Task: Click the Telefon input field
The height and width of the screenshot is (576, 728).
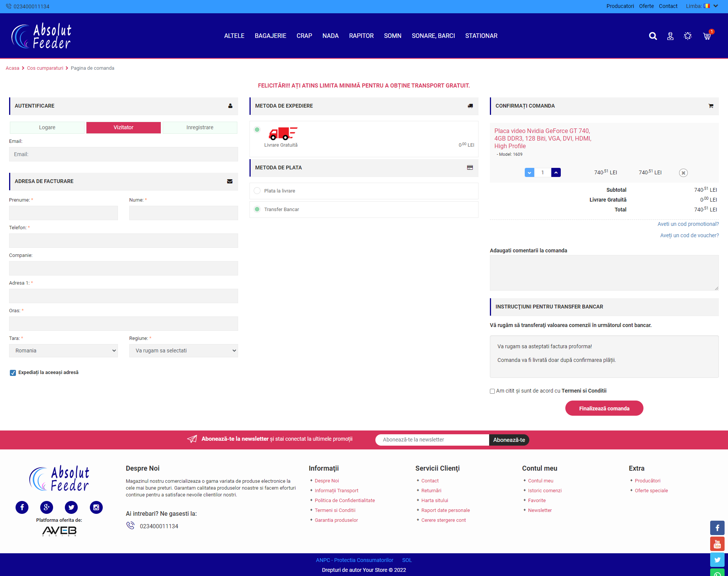Action: coord(124,241)
